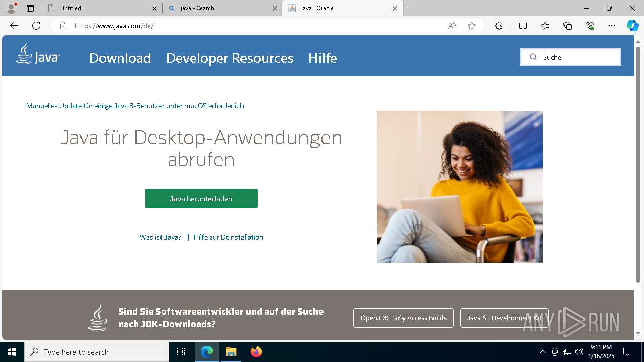Click woman with laptop image

(x=460, y=187)
